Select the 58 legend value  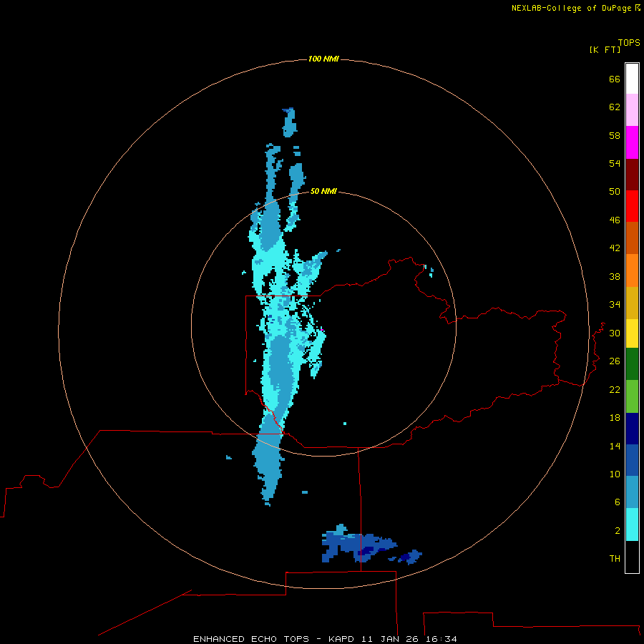tap(615, 135)
